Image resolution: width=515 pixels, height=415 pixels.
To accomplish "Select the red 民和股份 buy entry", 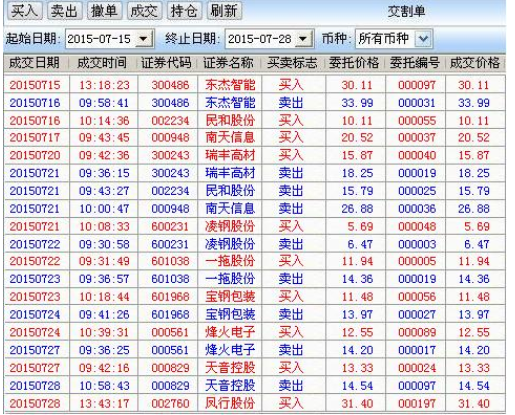I will (x=230, y=120).
